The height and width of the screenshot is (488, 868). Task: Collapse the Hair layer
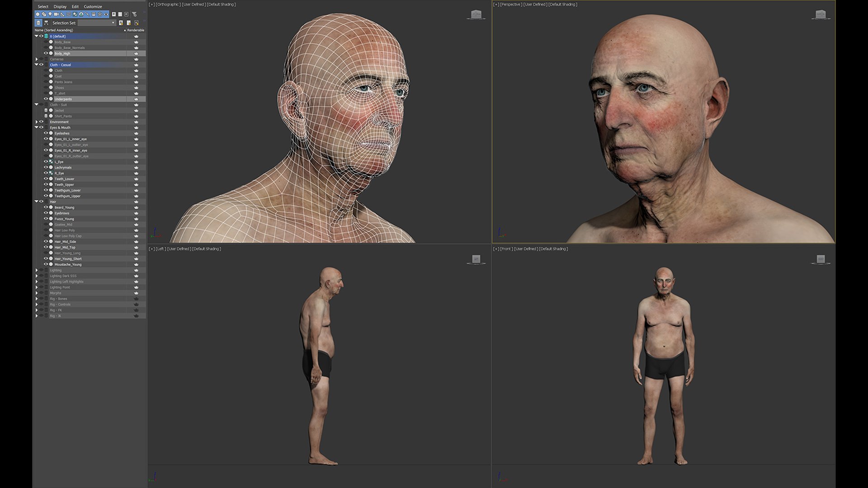(x=37, y=202)
